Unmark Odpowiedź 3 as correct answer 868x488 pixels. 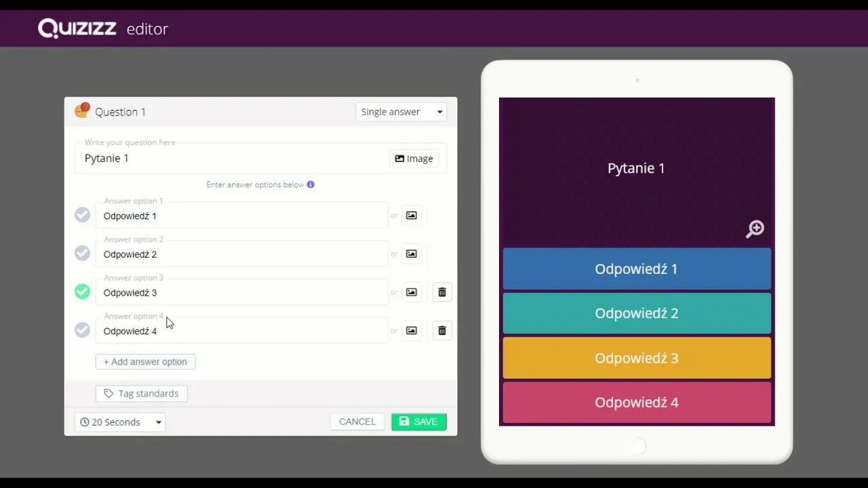(82, 291)
